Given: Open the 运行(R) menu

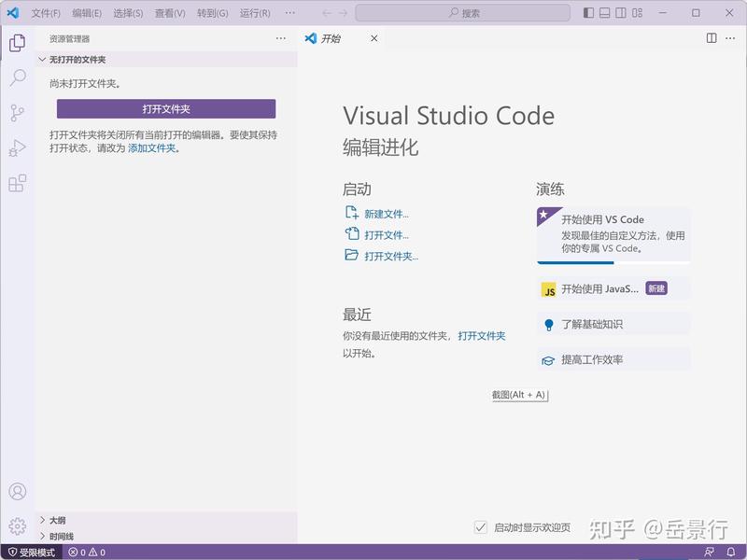Looking at the screenshot, I should [255, 13].
